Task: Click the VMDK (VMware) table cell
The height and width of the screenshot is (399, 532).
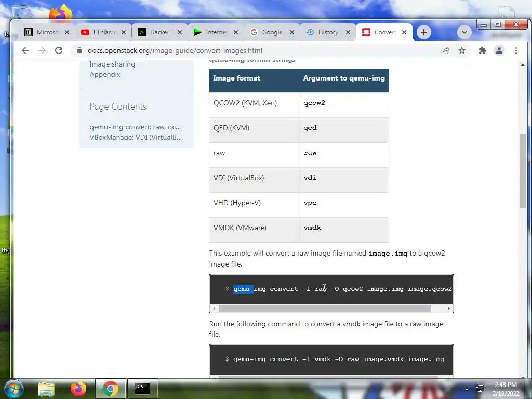Action: (x=254, y=230)
